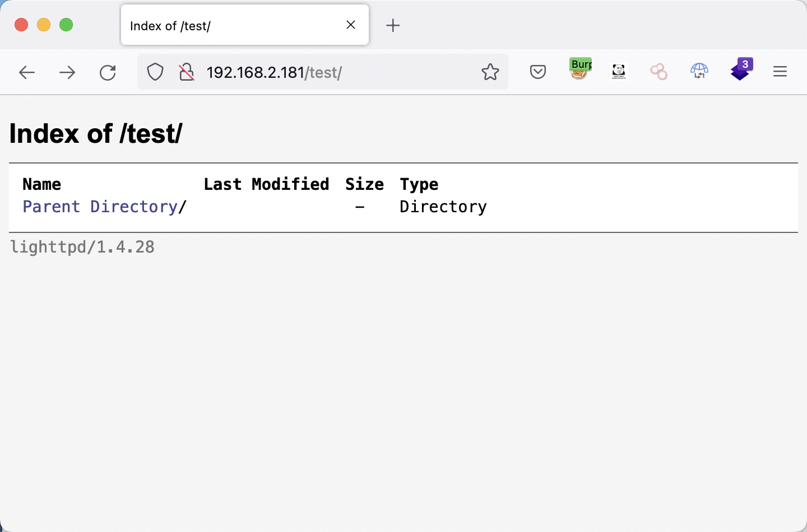
Task: Minimize the window with the yellow button
Action: click(44, 25)
